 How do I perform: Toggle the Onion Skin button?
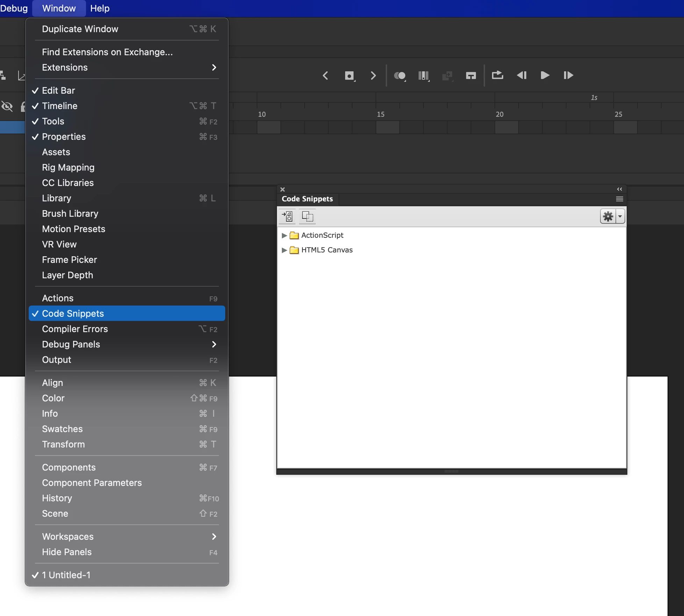[400, 76]
